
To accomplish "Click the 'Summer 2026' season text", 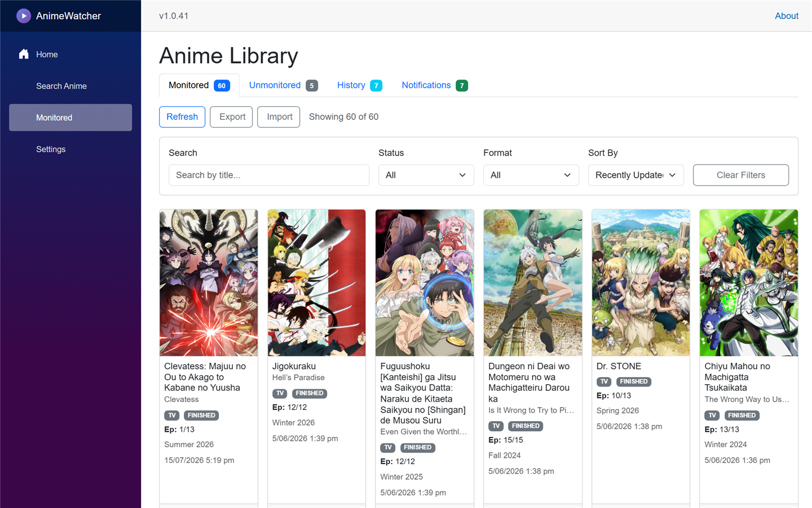I will tap(189, 445).
